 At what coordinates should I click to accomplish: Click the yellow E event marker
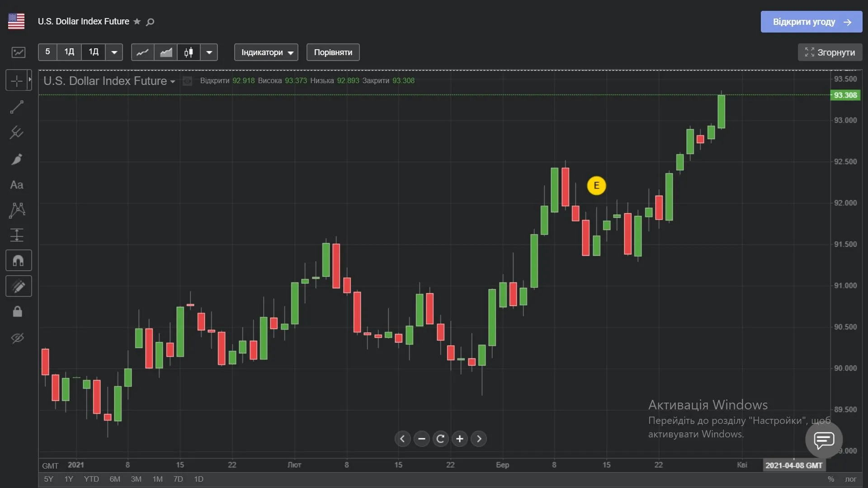click(x=596, y=186)
